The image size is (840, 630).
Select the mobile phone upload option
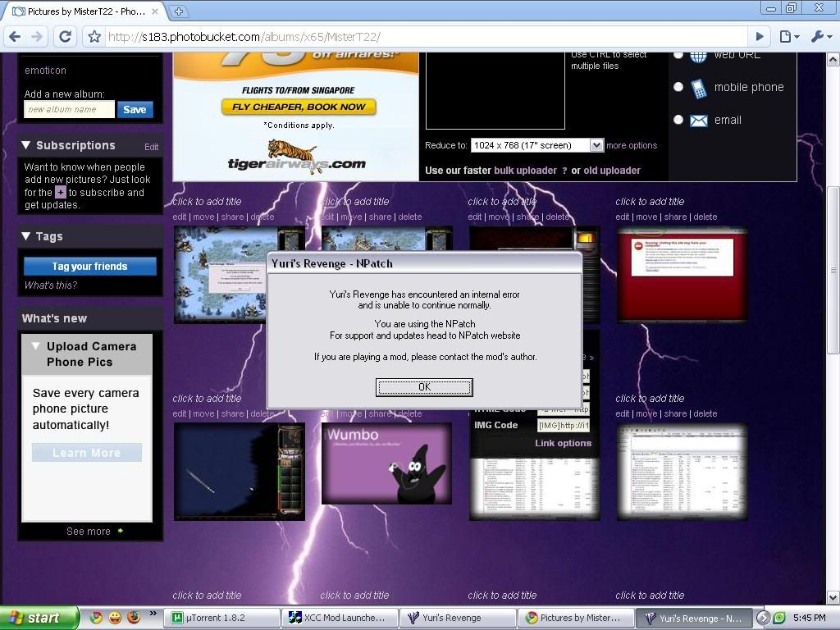click(x=678, y=87)
